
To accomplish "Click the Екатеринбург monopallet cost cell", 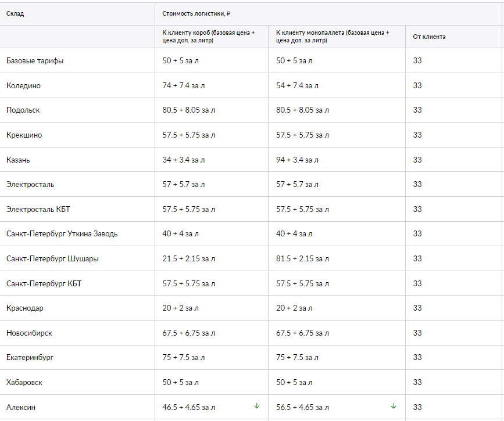I will (337, 358).
